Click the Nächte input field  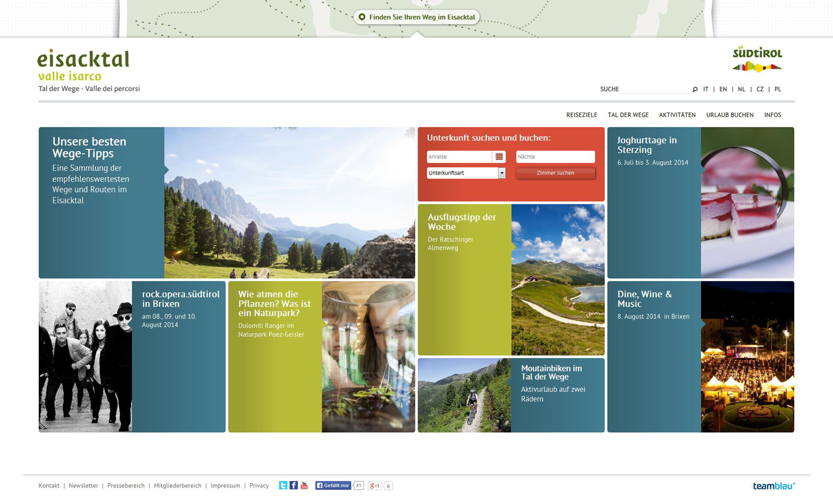tap(555, 156)
